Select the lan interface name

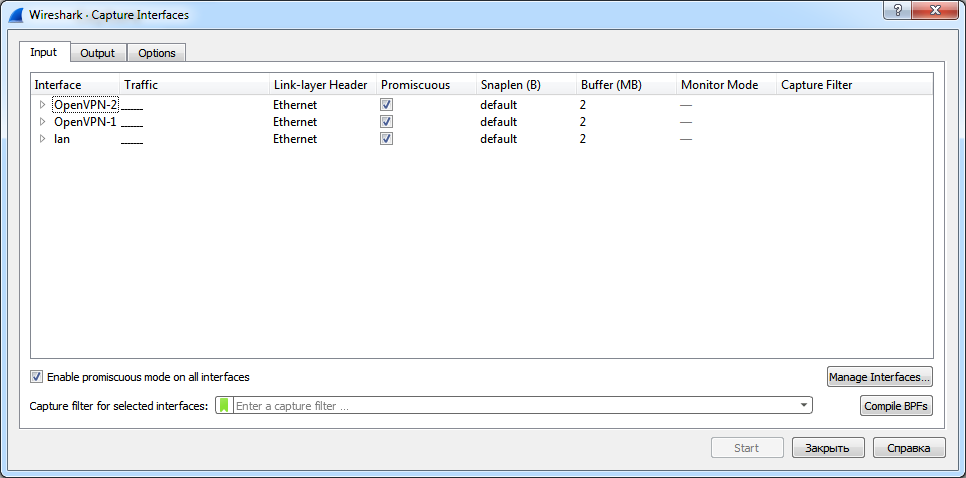click(62, 139)
